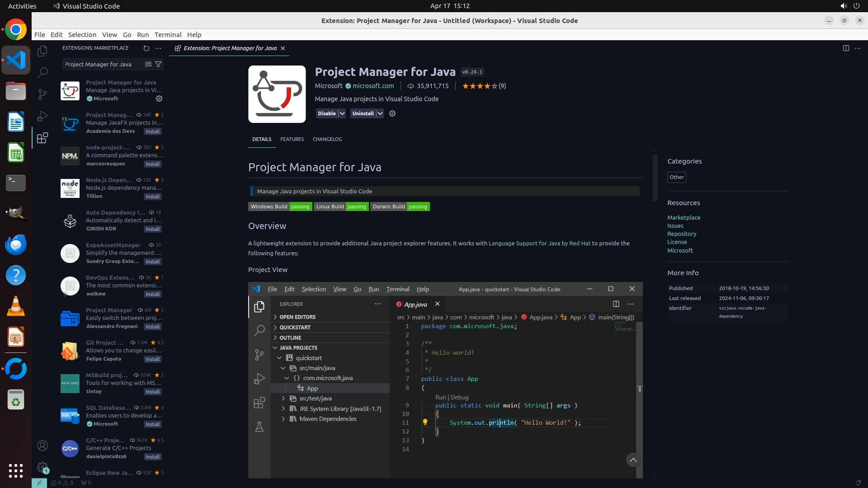Refresh the extensions marketplace list

coord(146,48)
